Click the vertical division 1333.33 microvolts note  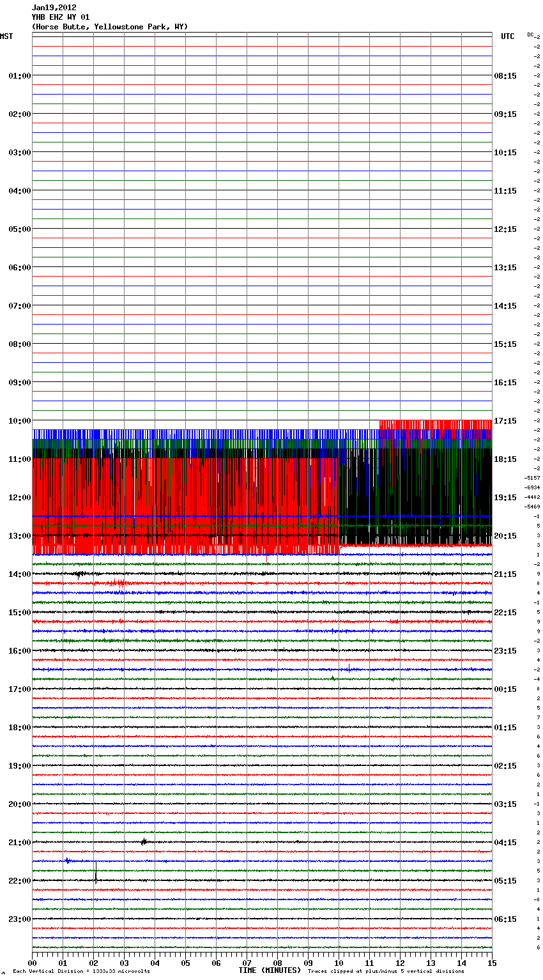coord(82,972)
